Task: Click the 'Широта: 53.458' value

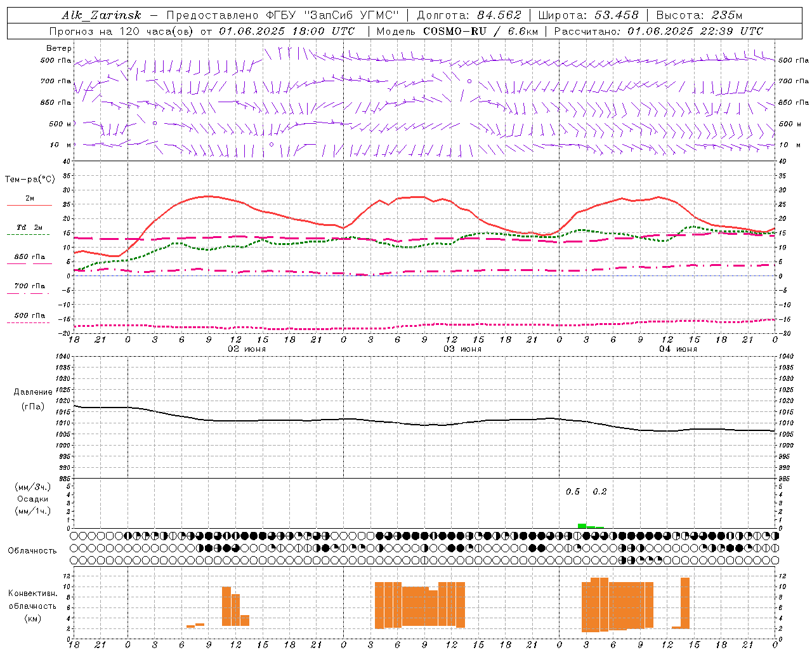Action: (588, 15)
